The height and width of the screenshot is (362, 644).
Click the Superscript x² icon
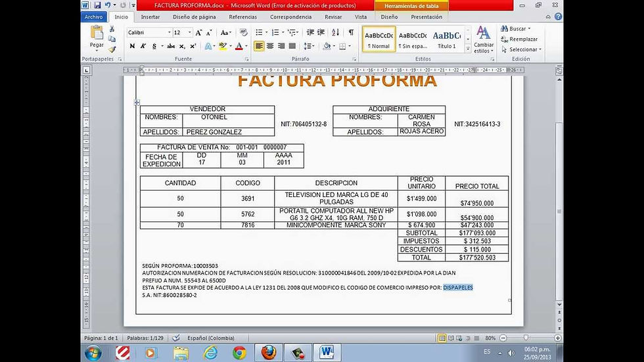click(193, 47)
